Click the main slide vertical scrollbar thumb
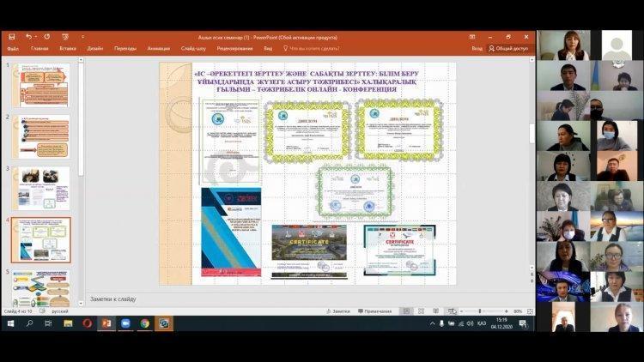The width and height of the screenshot is (644, 362). click(x=532, y=133)
